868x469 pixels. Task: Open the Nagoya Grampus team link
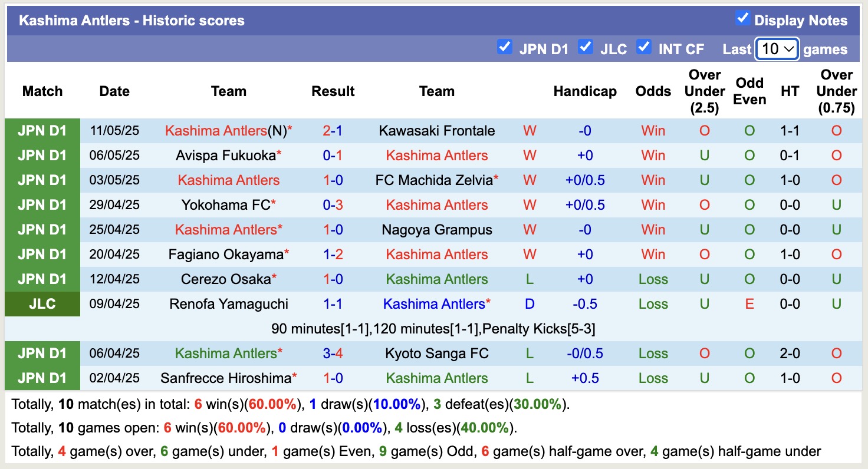pos(436,230)
